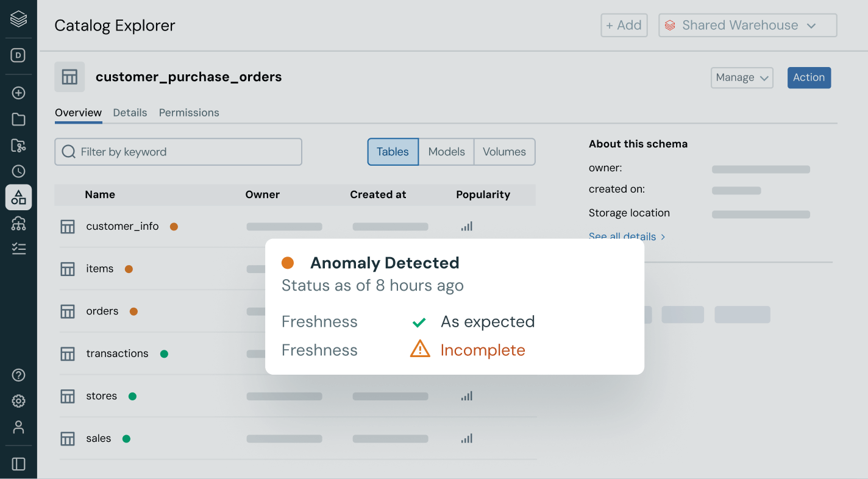The height and width of the screenshot is (479, 868).
Task: Open the Settings gear icon in sidebar
Action: point(18,401)
